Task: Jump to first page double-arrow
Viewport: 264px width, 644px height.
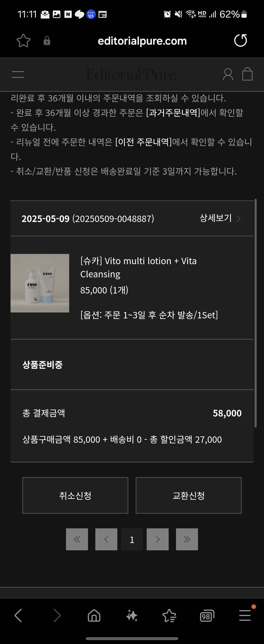Action: [77, 539]
